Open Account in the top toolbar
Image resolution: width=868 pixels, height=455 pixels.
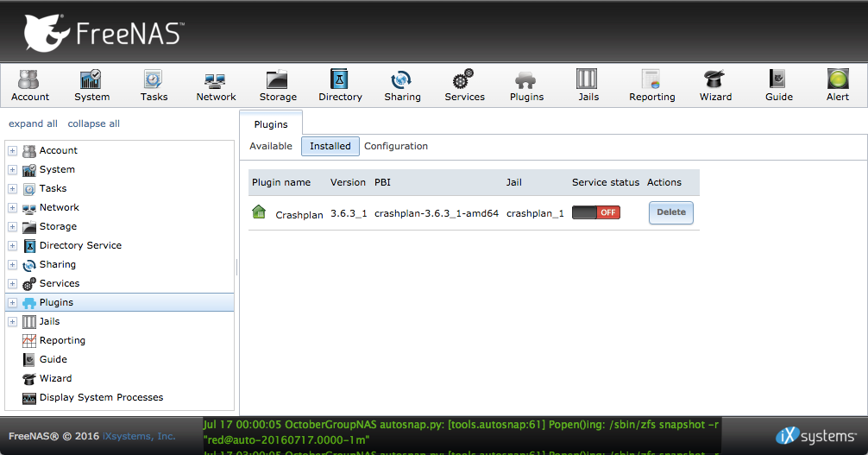pos(30,85)
